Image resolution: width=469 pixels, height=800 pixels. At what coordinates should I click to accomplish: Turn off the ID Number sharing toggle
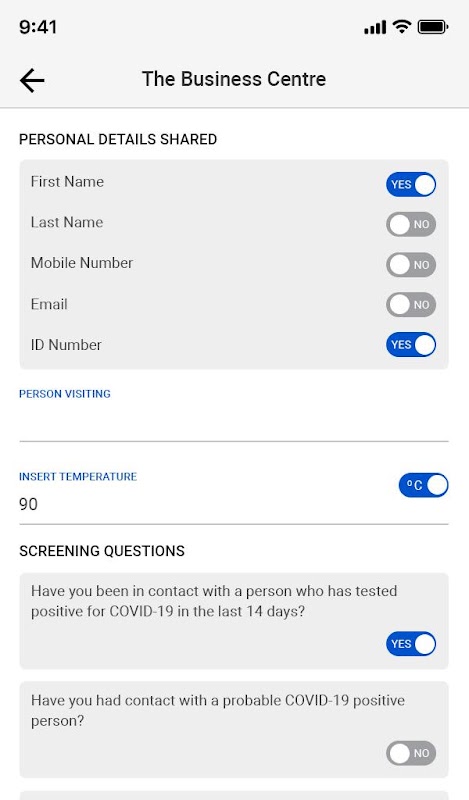click(x=411, y=344)
